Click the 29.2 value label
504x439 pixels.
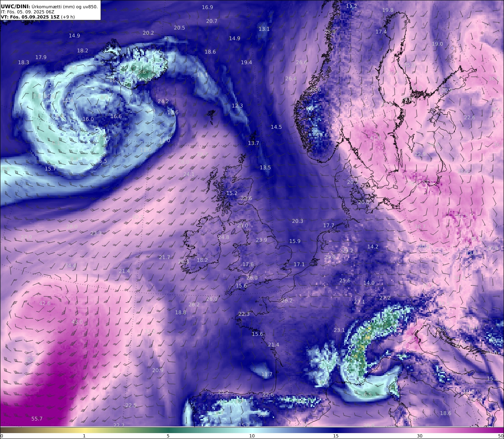click(x=348, y=250)
